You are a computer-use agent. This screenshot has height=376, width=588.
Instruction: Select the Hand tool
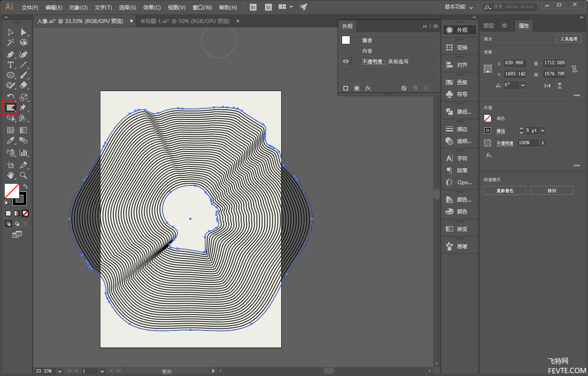click(11, 175)
